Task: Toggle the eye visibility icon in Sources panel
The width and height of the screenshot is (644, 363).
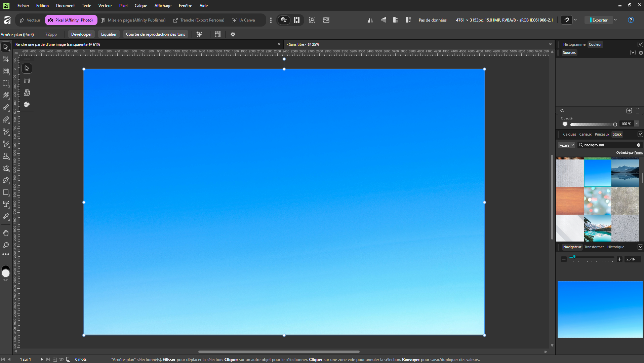Action: [562, 111]
